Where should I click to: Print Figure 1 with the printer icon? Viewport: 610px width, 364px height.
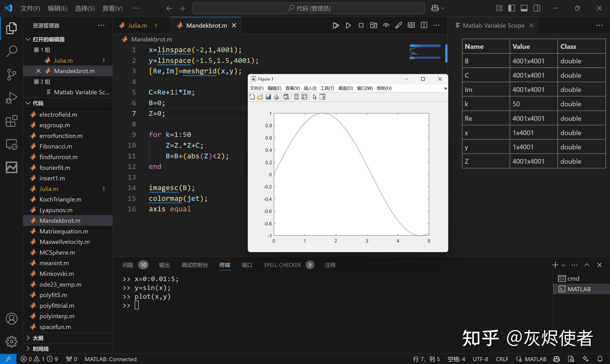tap(276, 97)
